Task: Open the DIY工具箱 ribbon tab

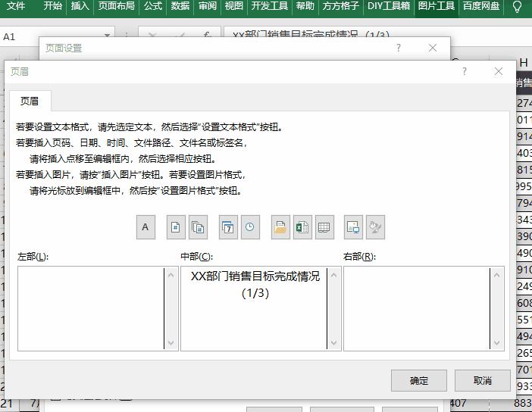Action: click(389, 6)
